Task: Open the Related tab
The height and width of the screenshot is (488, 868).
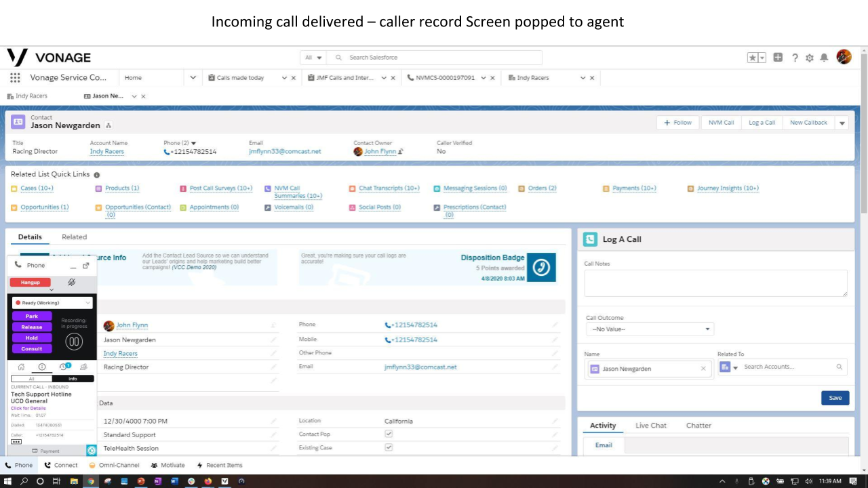Action: (74, 237)
